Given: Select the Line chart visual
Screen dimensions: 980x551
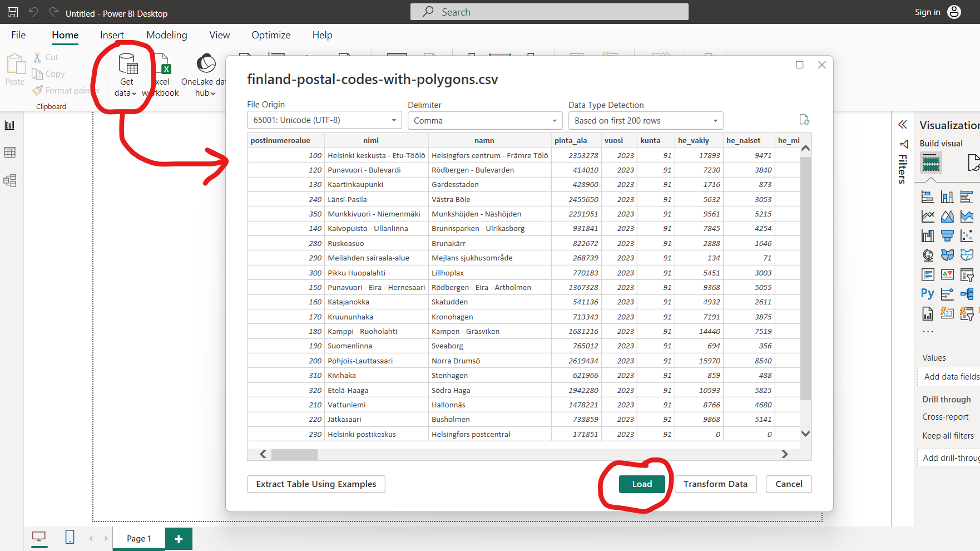Looking at the screenshot, I should click(x=928, y=216).
